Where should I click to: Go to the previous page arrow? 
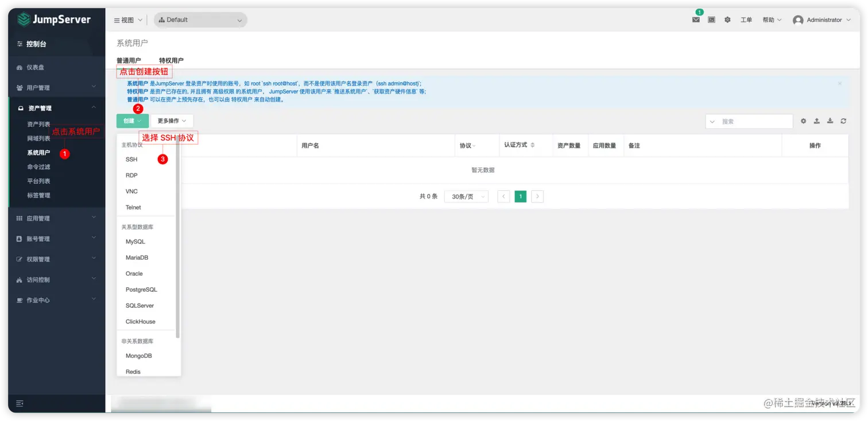click(503, 196)
